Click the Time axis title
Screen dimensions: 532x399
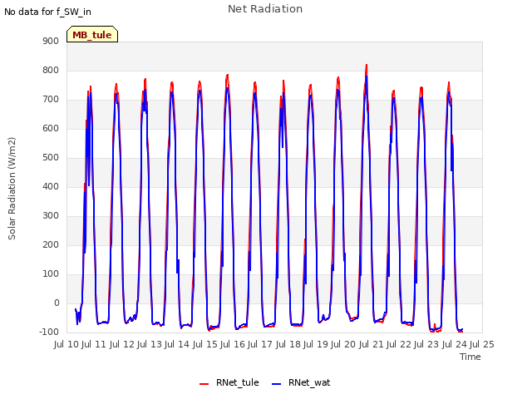pos(470,357)
